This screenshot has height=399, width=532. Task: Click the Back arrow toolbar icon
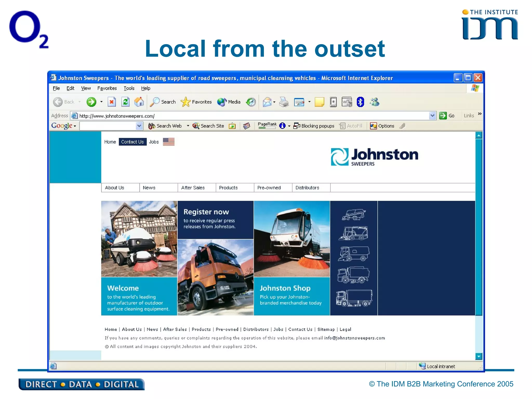coord(58,102)
